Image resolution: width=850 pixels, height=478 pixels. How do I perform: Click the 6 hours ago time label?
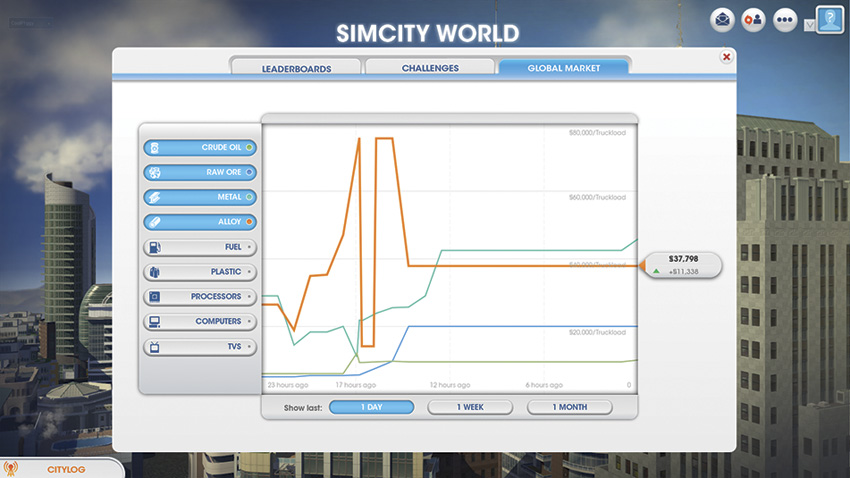tap(544, 385)
